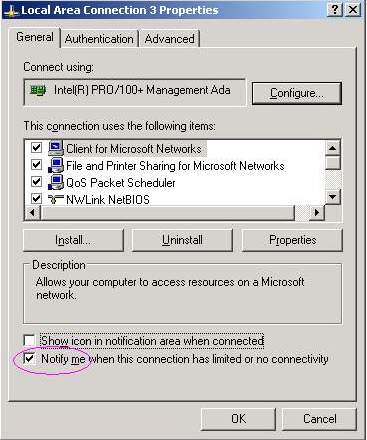The width and height of the screenshot is (367, 440).
Task: Disable Notify me when limited connectivity
Action: pyautogui.click(x=29, y=359)
